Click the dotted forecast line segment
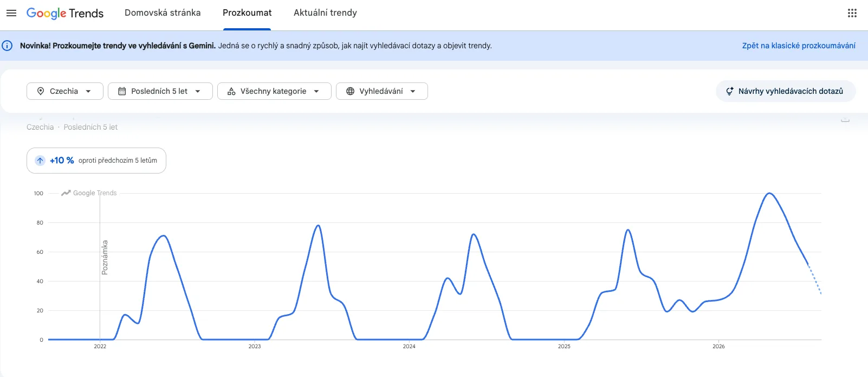The image size is (868, 377). tap(815, 279)
